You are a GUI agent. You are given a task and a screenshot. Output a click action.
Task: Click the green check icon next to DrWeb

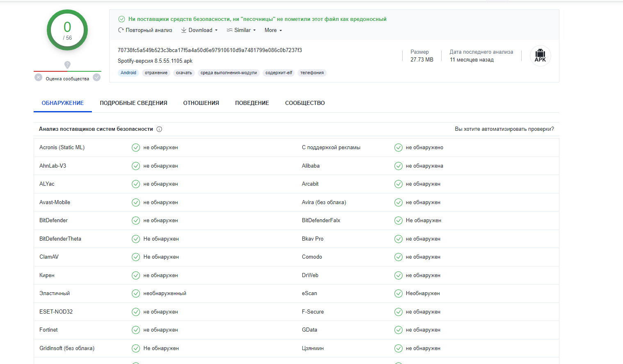pyautogui.click(x=398, y=275)
